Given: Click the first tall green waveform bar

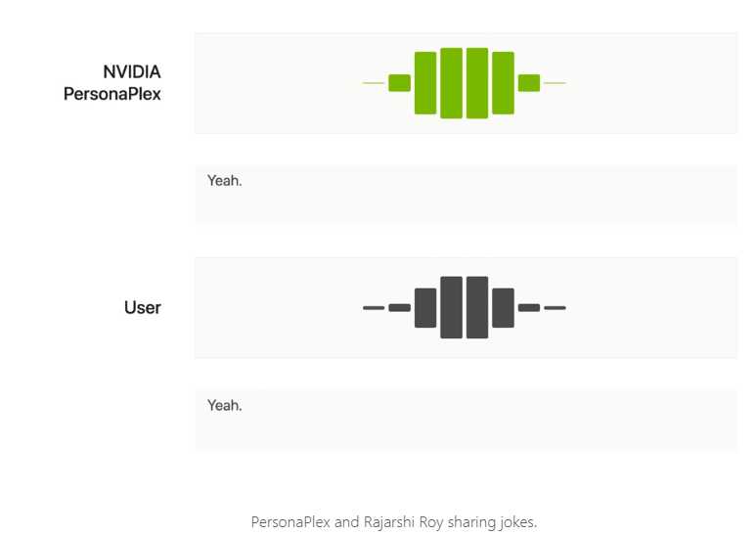Looking at the screenshot, I should point(425,83).
